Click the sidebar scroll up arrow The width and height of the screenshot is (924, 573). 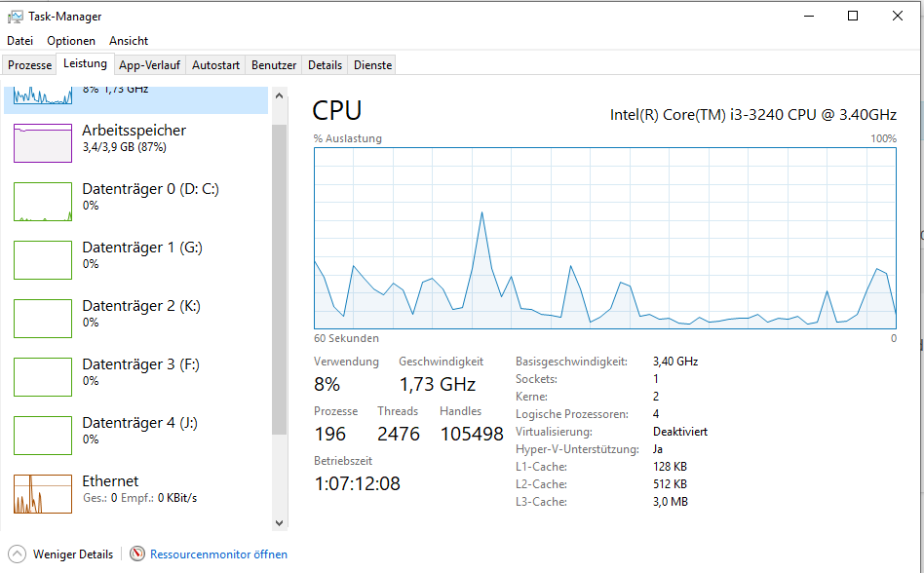pyautogui.click(x=280, y=96)
